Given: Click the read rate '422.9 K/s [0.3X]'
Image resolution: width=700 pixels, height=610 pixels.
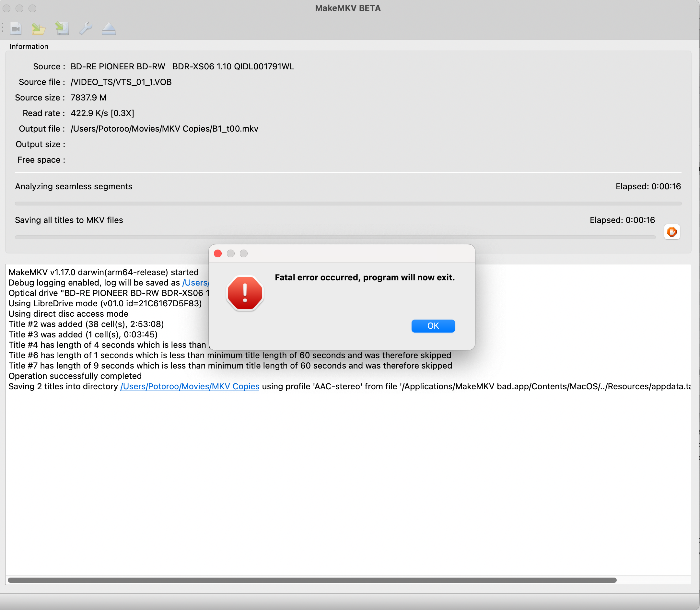Looking at the screenshot, I should point(102,113).
